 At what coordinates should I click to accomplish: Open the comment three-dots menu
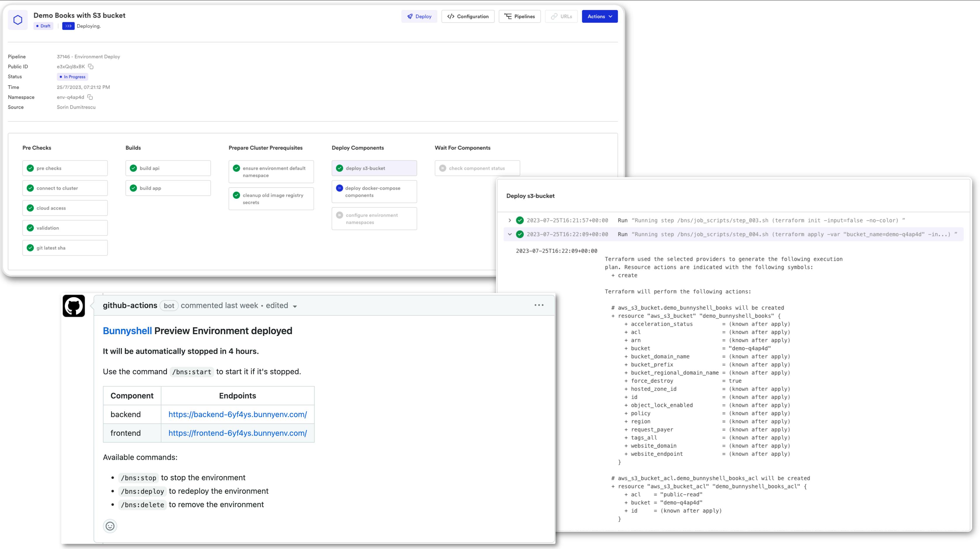point(539,305)
